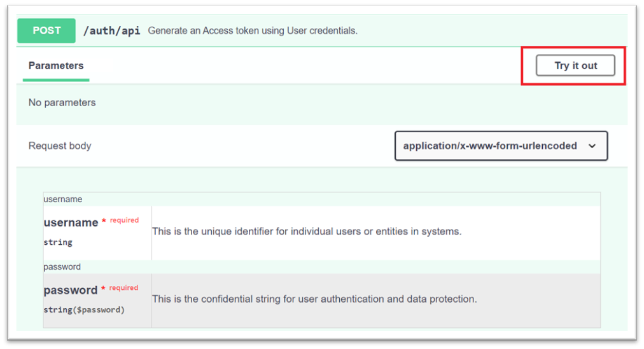Click the "string($password)" type label
The width and height of the screenshot is (644, 349).
pyautogui.click(x=84, y=310)
